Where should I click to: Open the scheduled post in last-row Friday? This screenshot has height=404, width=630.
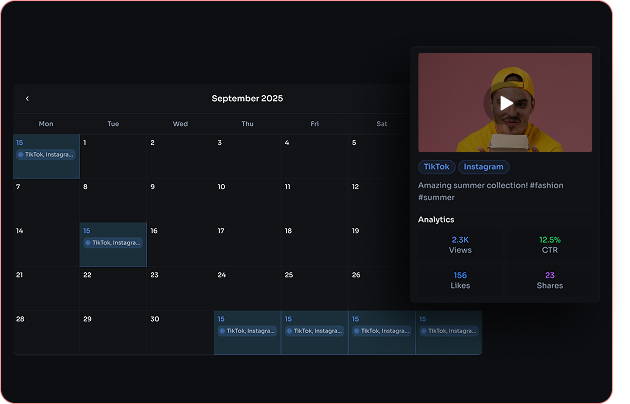point(314,331)
